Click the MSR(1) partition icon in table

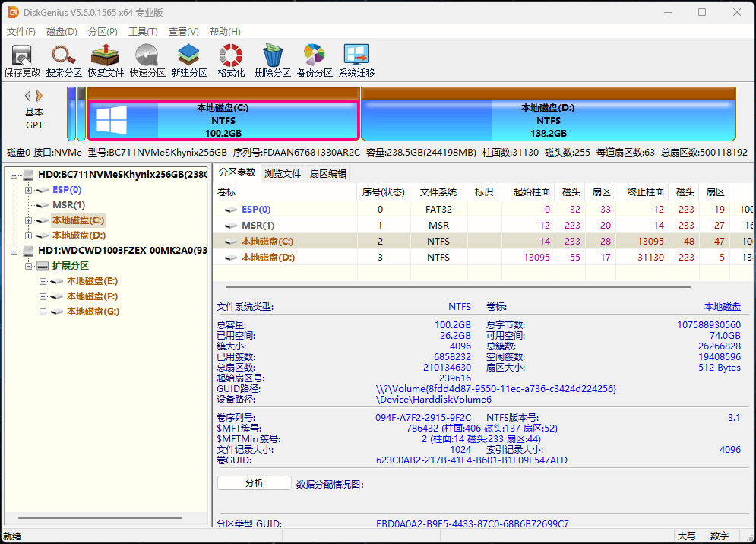click(232, 226)
